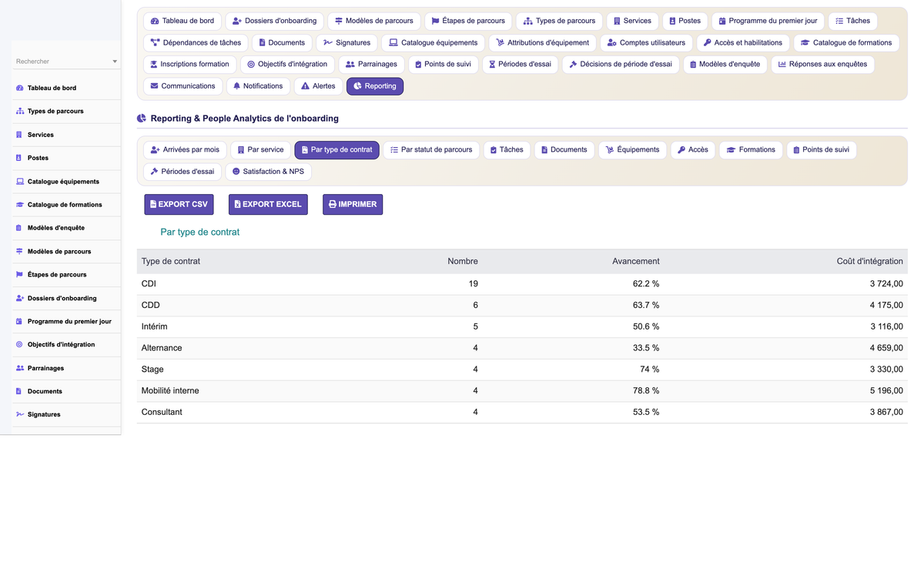
Task: Click the printer icon on Imprimer button
Action: (333, 204)
